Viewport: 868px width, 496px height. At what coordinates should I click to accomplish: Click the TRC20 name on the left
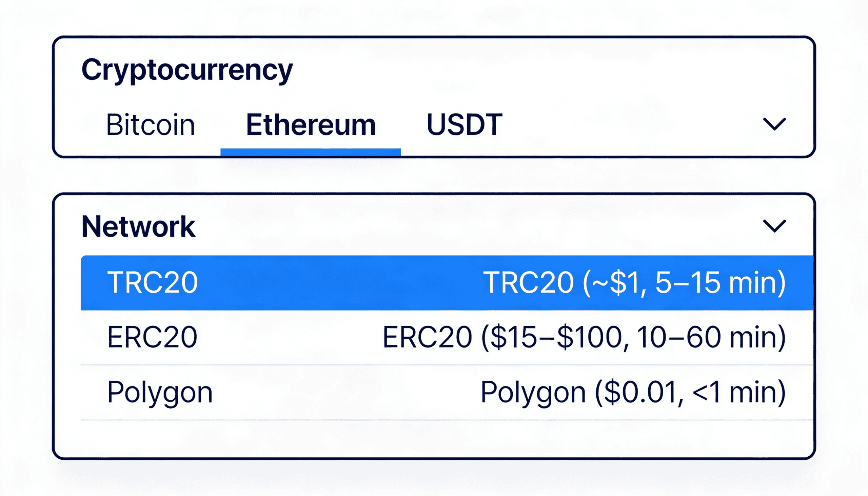click(152, 282)
